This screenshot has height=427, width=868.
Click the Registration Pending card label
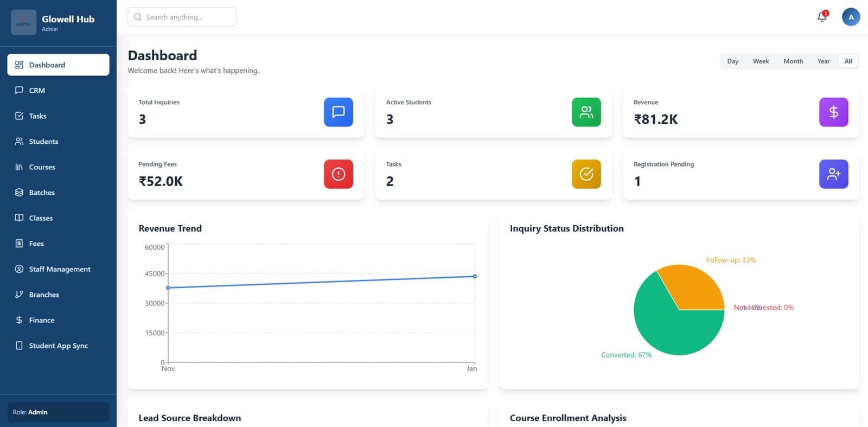pyautogui.click(x=663, y=164)
